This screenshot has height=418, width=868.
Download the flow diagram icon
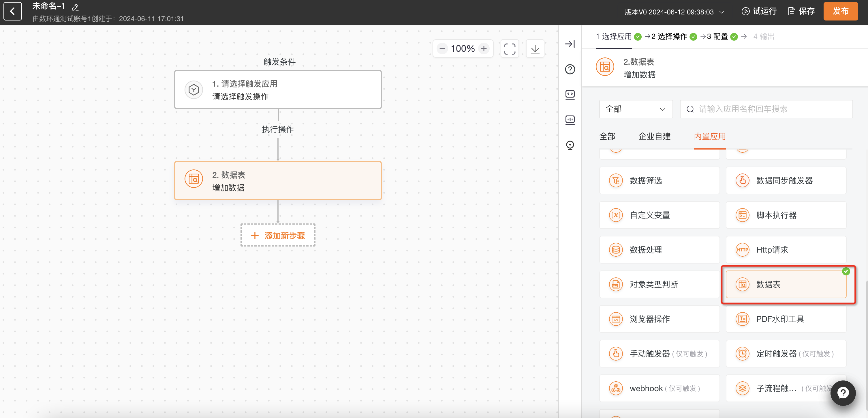(535, 48)
